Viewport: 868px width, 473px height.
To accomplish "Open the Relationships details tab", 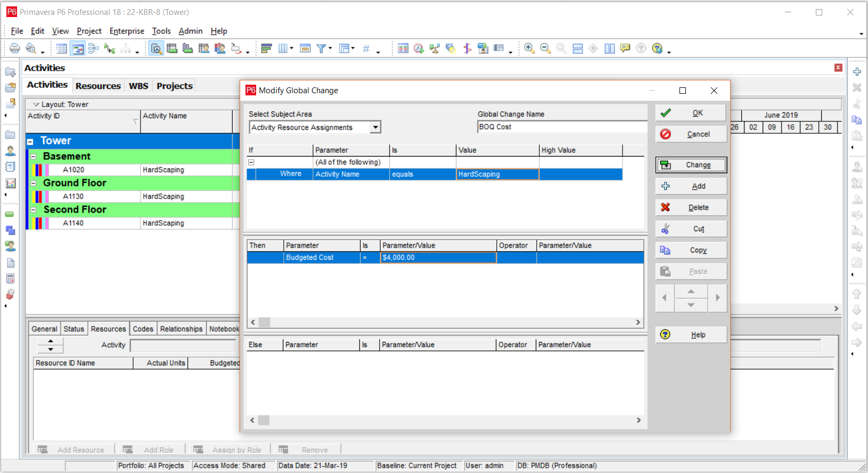I will (x=181, y=329).
